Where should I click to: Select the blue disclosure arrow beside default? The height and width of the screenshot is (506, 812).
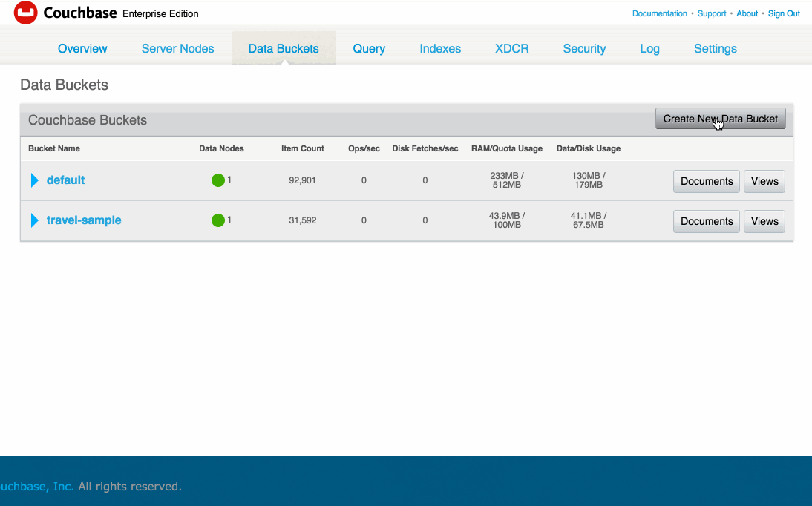(33, 180)
